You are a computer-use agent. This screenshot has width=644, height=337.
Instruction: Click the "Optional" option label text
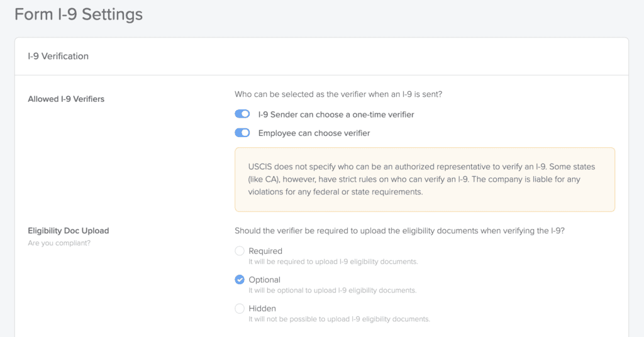tap(264, 280)
